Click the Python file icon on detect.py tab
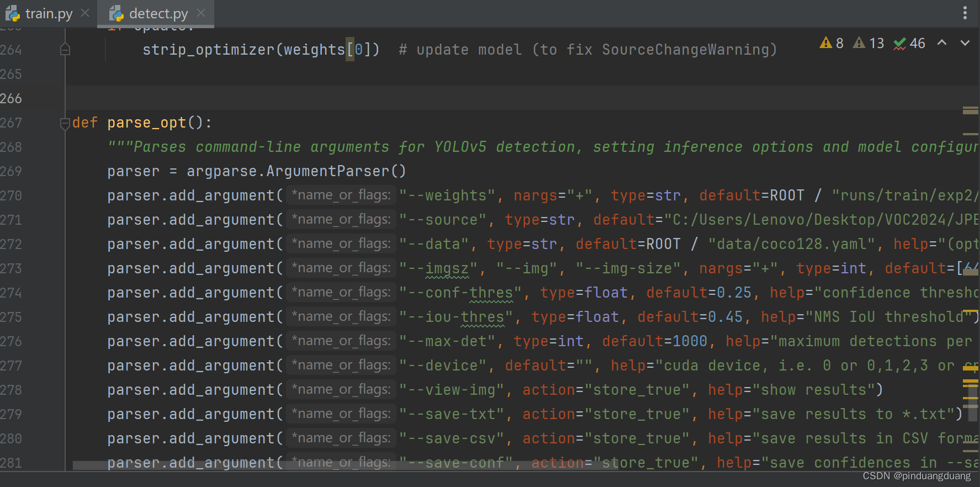The image size is (980, 487). (116, 13)
